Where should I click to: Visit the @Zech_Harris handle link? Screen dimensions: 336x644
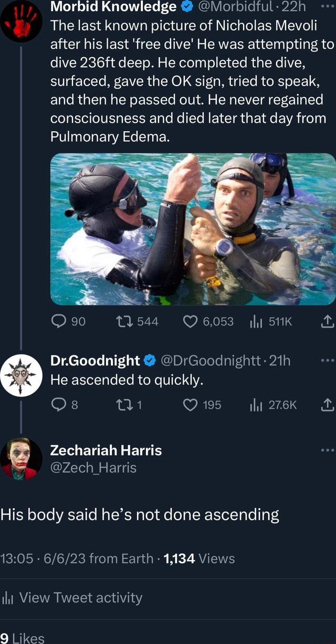click(93, 468)
